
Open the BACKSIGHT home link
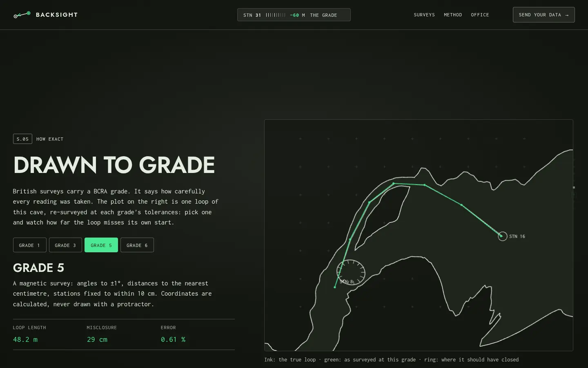(x=45, y=15)
